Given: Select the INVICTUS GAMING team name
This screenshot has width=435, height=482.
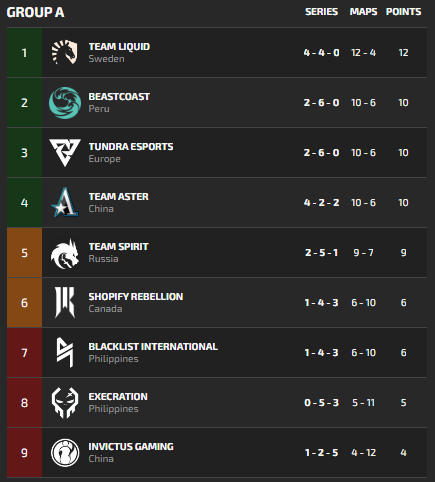Looking at the screenshot, I should click(131, 447).
